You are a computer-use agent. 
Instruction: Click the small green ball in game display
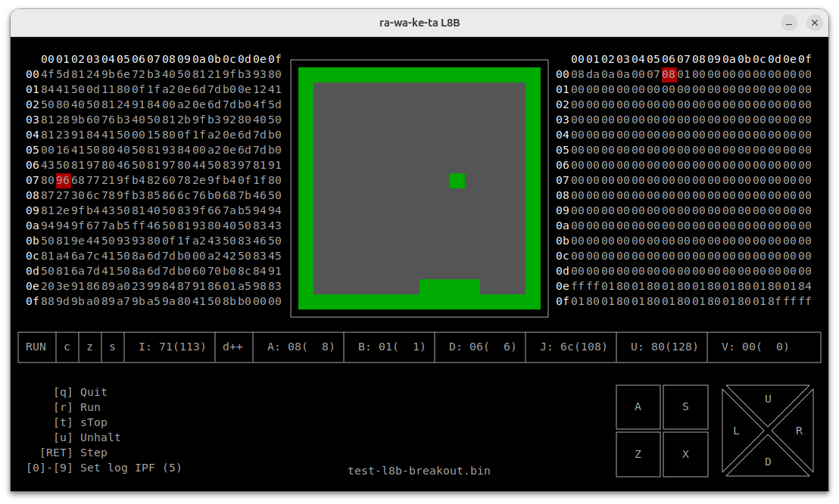coord(457,181)
